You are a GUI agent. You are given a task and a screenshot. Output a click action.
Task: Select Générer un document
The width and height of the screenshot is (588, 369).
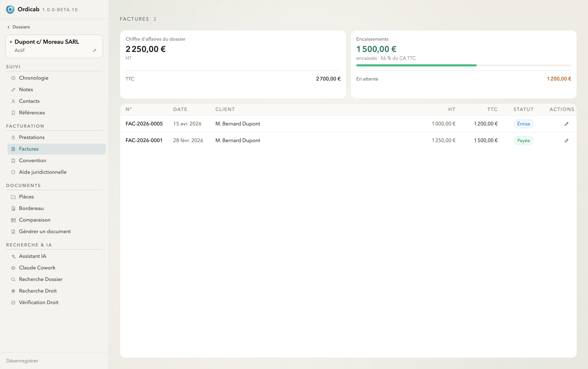(57, 232)
